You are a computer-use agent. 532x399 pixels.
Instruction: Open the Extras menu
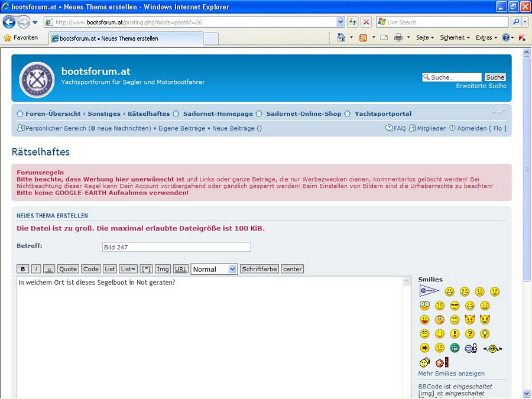pos(486,38)
